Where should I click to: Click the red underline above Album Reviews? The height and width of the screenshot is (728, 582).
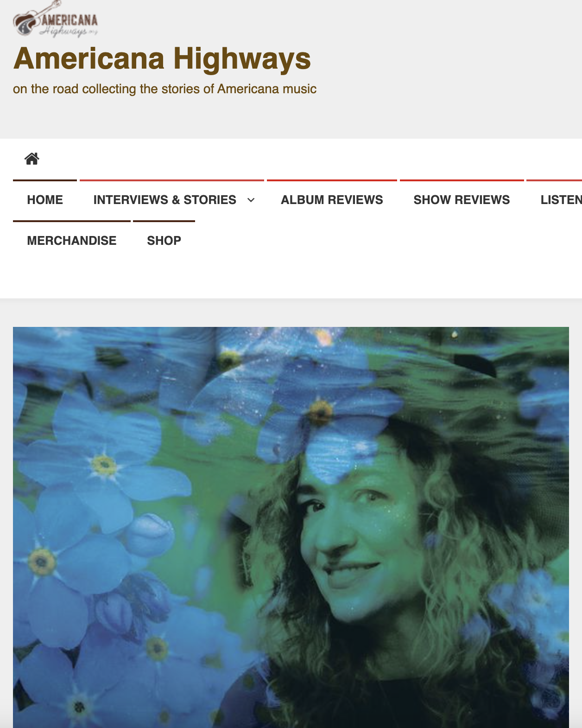[332, 180]
